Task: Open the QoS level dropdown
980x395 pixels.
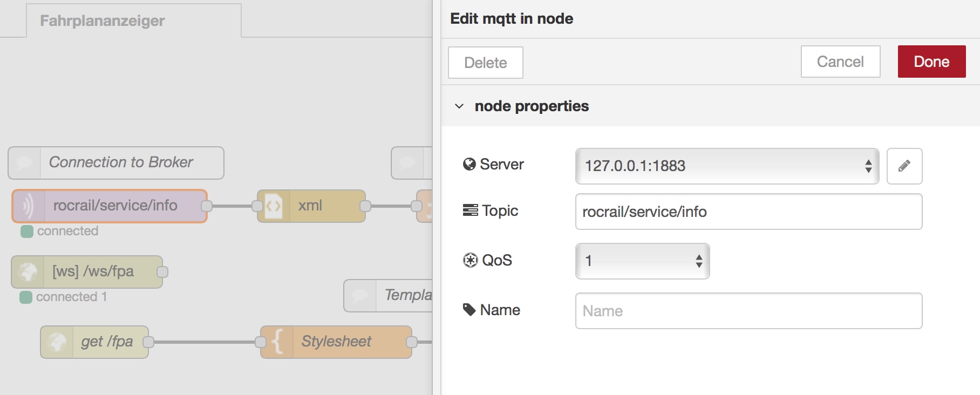Action: [642, 261]
